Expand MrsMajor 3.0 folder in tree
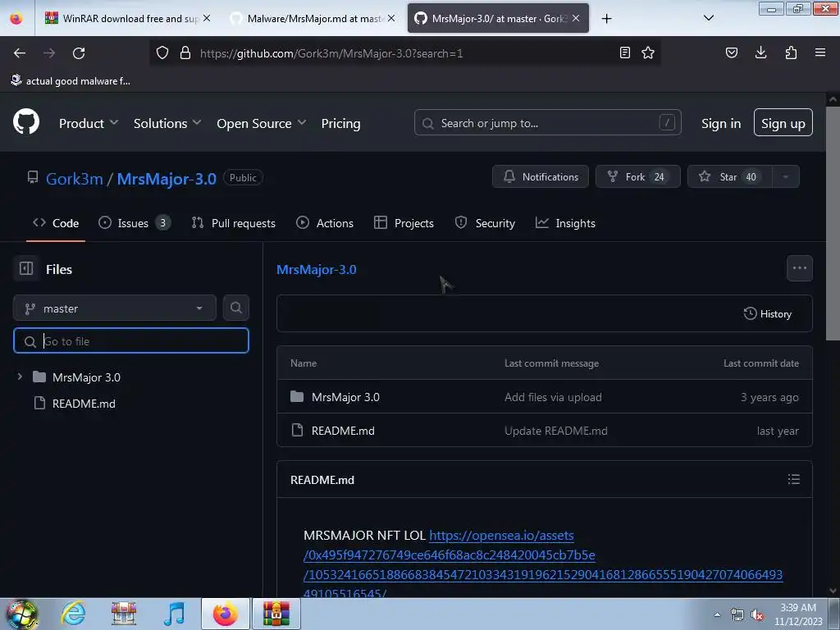 click(20, 377)
